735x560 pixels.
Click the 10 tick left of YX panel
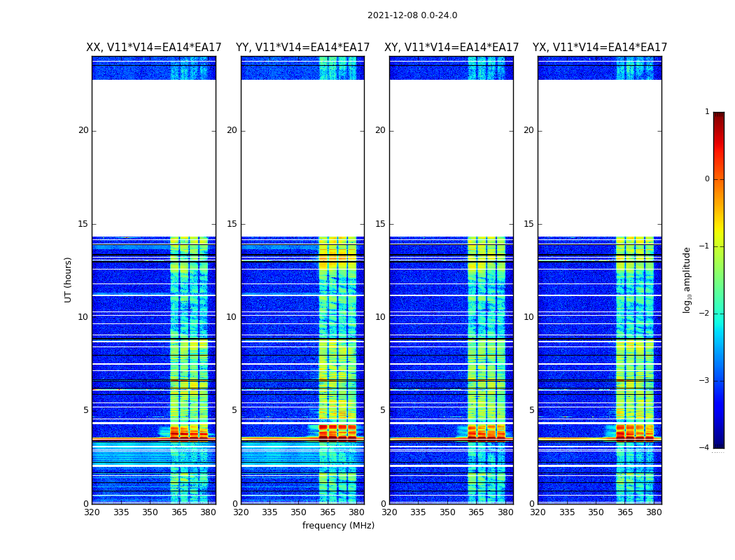pos(528,317)
